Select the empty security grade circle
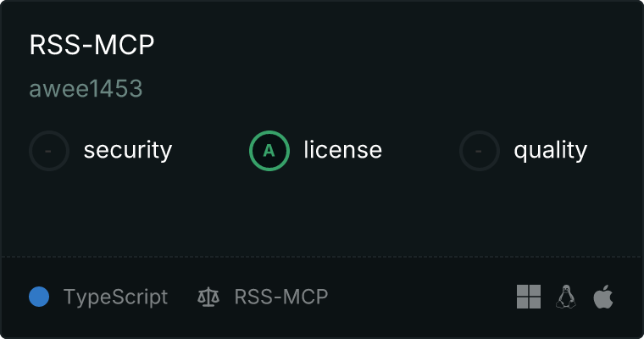This screenshot has width=644, height=339. (49, 151)
